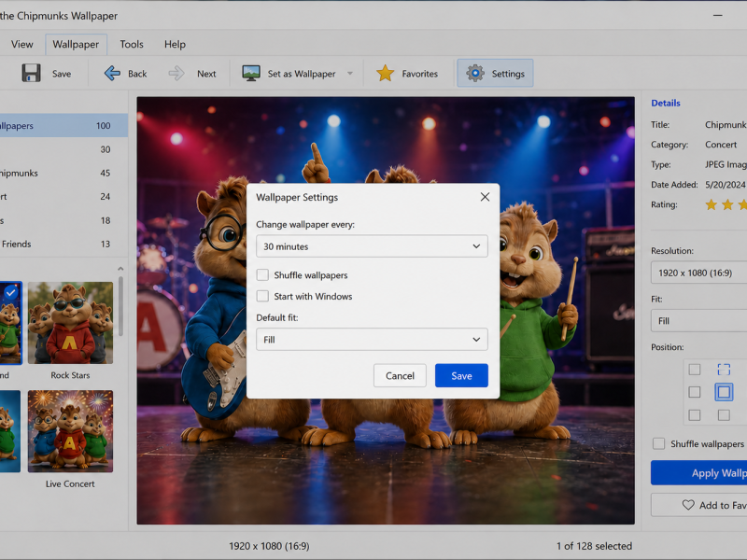
Task: Click the Concert category value in Details
Action: (x=721, y=145)
